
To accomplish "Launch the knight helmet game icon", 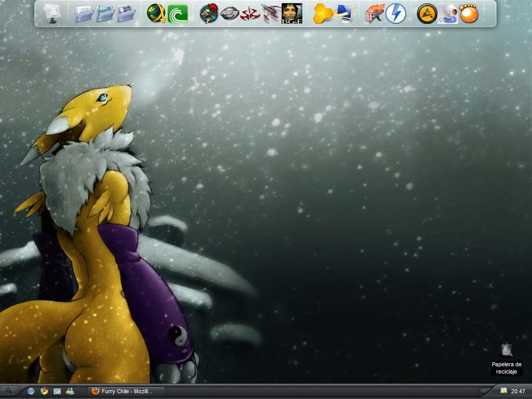I will 209,14.
